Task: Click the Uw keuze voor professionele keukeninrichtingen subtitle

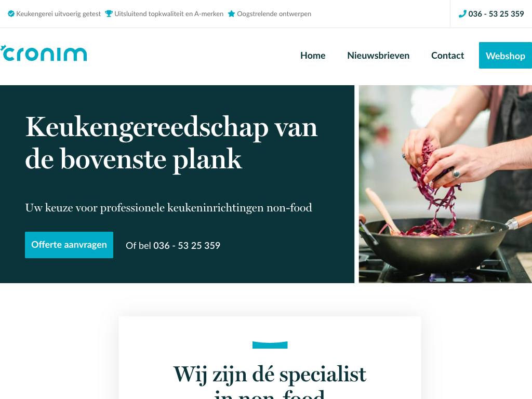Action: click(169, 208)
